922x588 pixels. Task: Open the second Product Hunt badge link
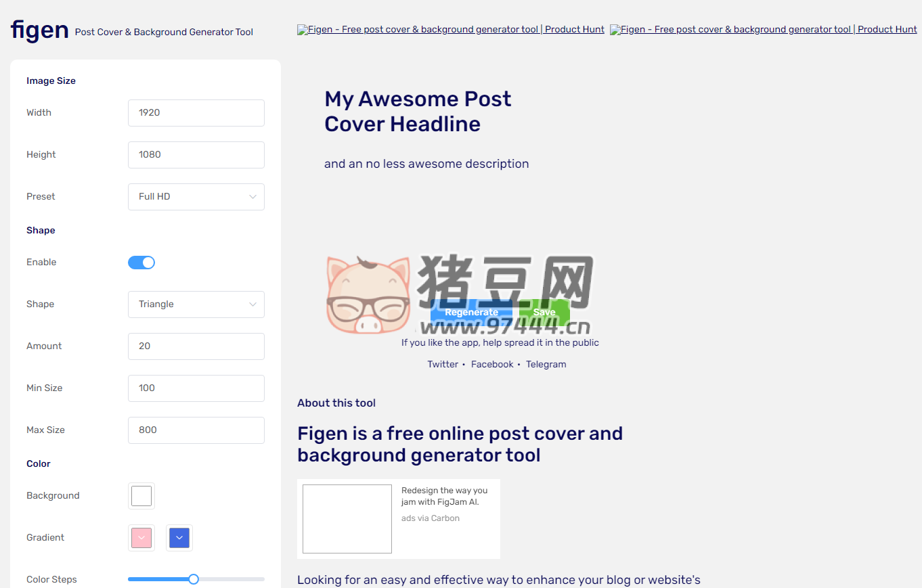coord(764,29)
